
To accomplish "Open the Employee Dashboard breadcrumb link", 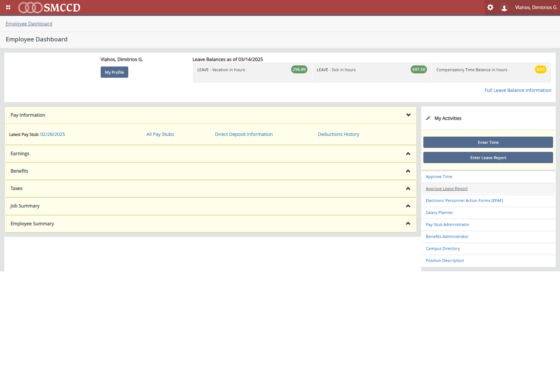I will (x=29, y=24).
